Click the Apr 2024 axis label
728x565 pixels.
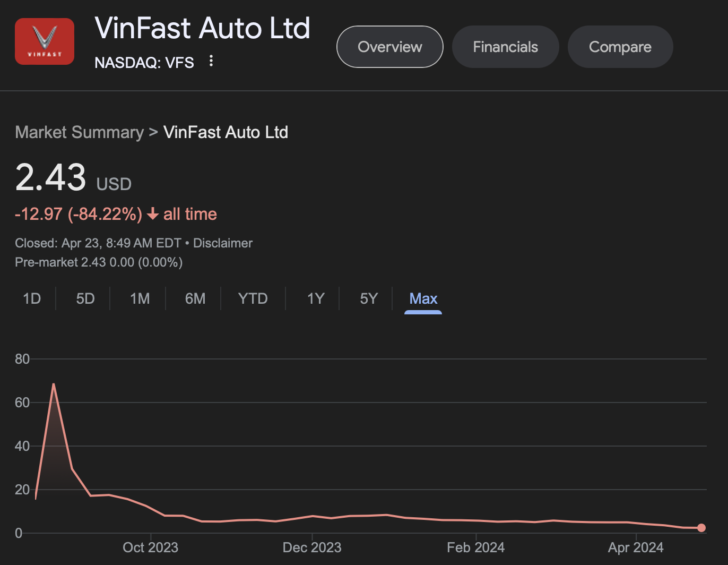point(636,547)
